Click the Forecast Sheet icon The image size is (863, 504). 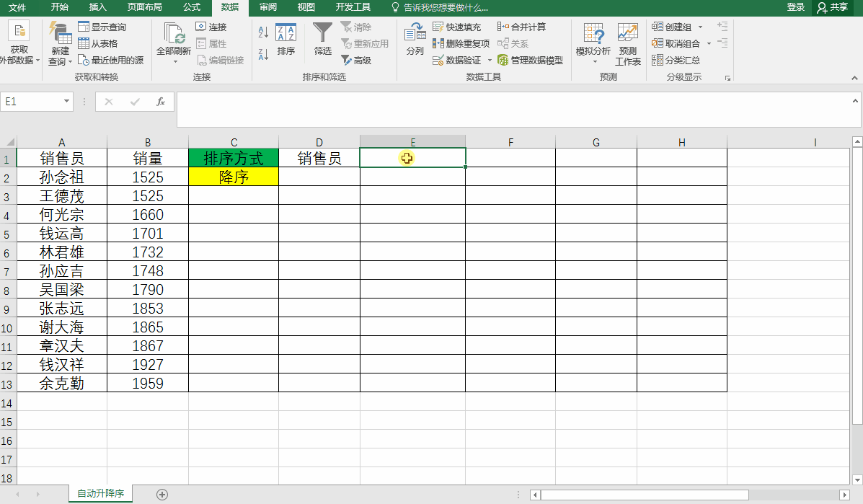(627, 32)
